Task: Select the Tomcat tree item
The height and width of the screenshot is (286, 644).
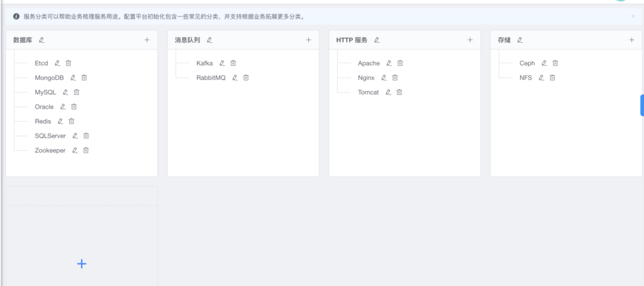Action: pos(369,92)
